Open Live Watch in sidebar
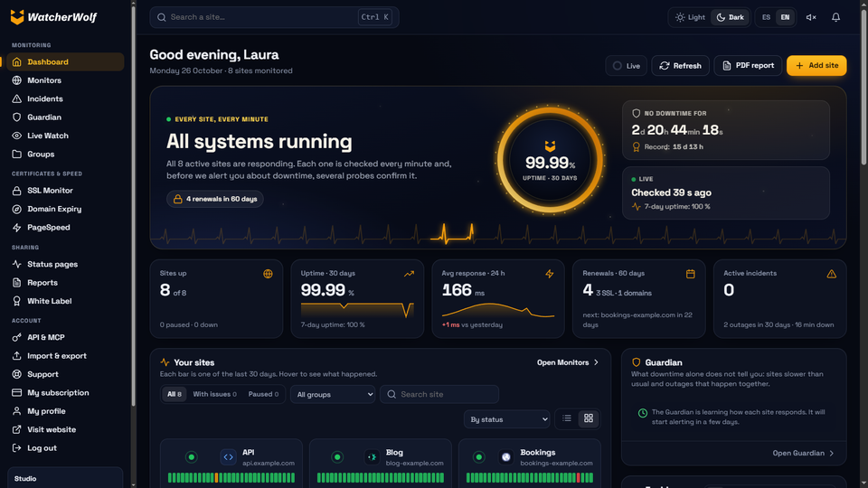This screenshot has height=488, width=868. (x=65, y=136)
